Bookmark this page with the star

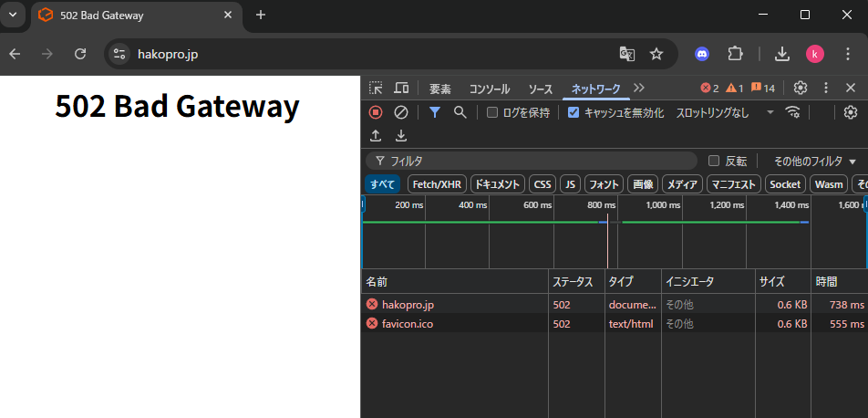pyautogui.click(x=656, y=54)
